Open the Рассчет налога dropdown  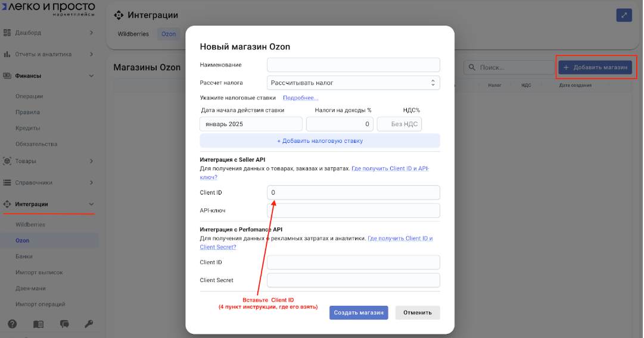pyautogui.click(x=353, y=83)
